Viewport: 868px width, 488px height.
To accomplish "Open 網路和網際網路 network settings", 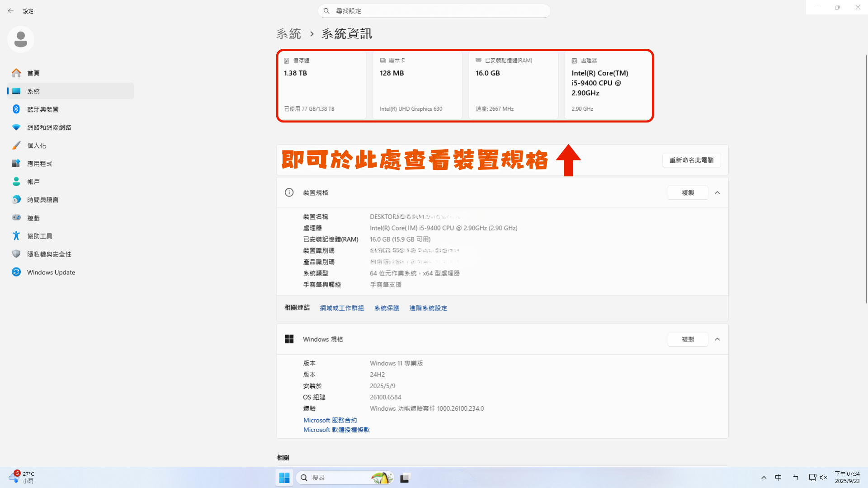I will [x=49, y=127].
